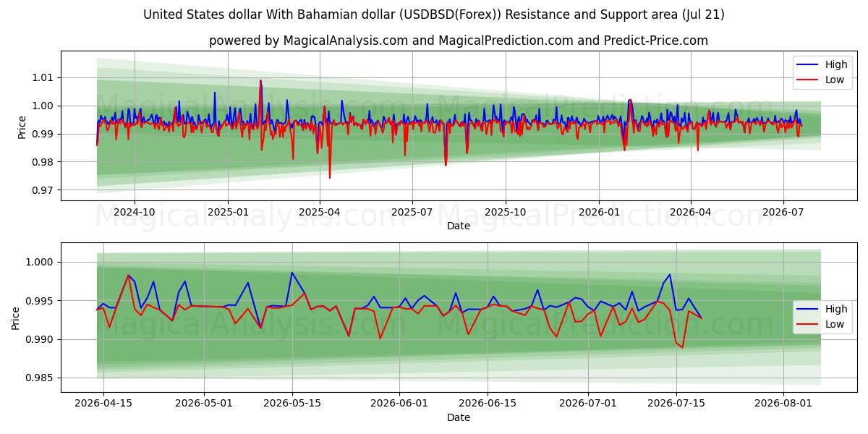Click the red Low line swatch in top legend
The height and width of the screenshot is (434, 868).
tap(808, 80)
